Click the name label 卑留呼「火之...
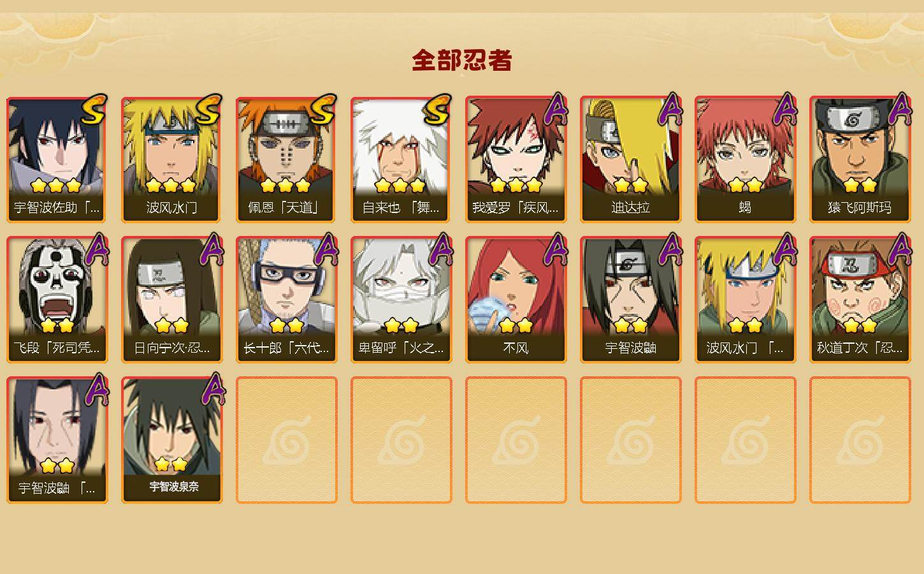 401,348
